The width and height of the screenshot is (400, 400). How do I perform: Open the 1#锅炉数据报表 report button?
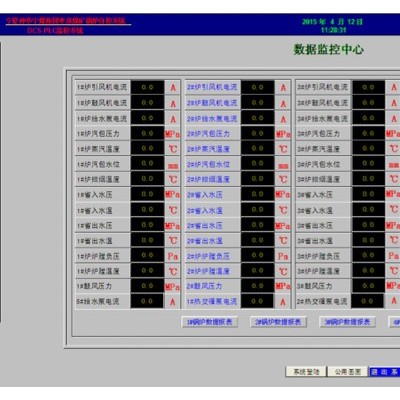pos(209,322)
